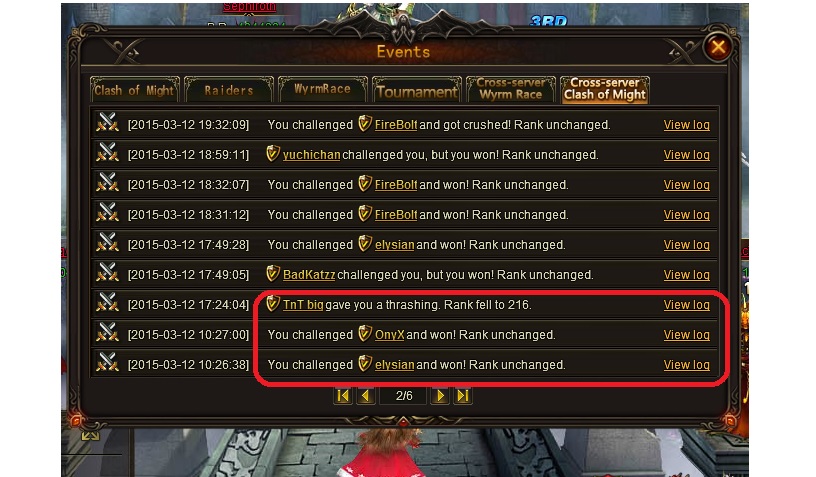
Task: Jump to the first events page
Action: coord(343,396)
